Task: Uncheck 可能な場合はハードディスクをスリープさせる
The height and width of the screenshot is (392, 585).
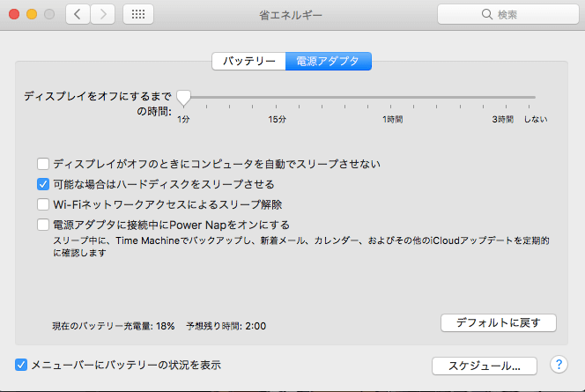Action: tap(43, 184)
